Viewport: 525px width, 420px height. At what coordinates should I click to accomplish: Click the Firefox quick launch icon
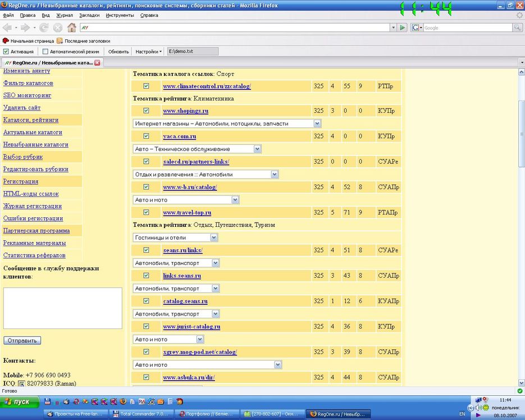pyautogui.click(x=123, y=401)
